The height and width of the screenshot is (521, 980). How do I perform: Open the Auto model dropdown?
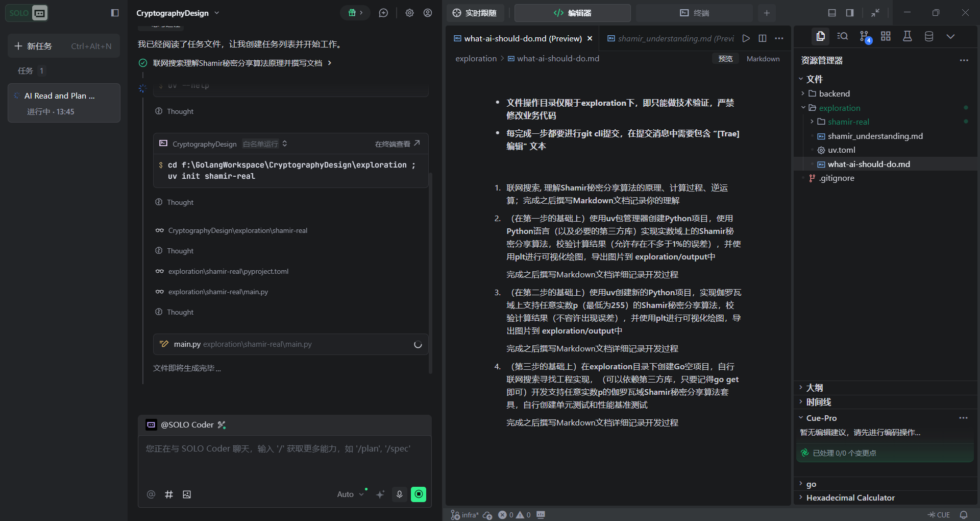(350, 494)
